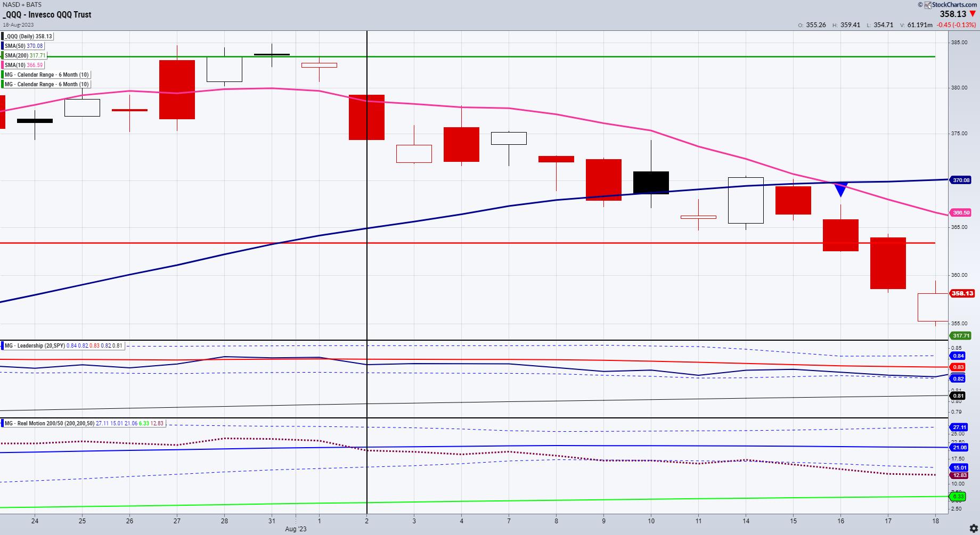Click the NASD + BATS exchange label
The width and height of the screenshot is (980, 535).
pos(22,5)
